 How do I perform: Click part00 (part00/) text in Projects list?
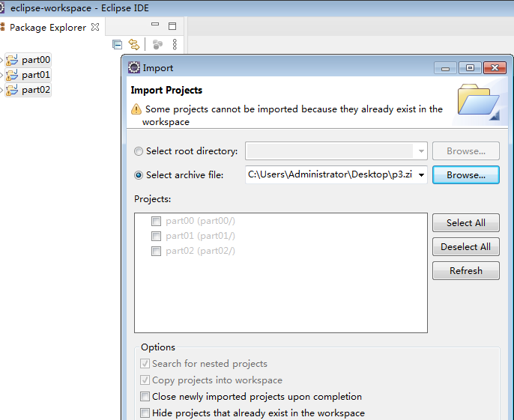click(x=200, y=221)
